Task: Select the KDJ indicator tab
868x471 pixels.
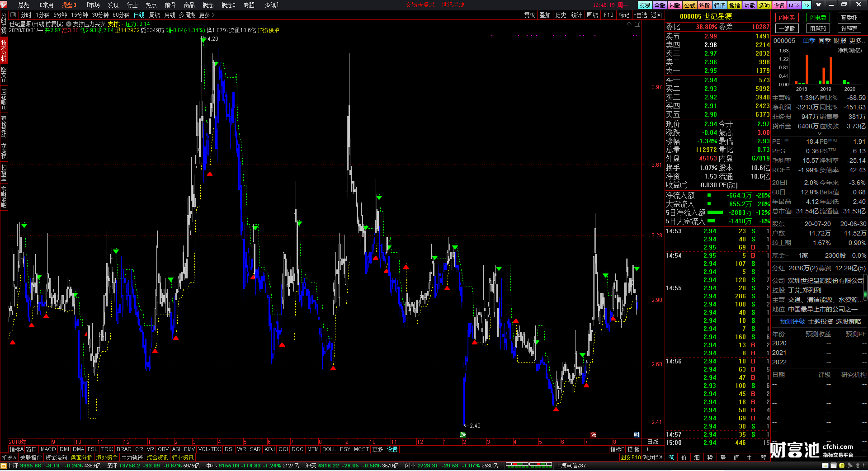Action: (269, 449)
